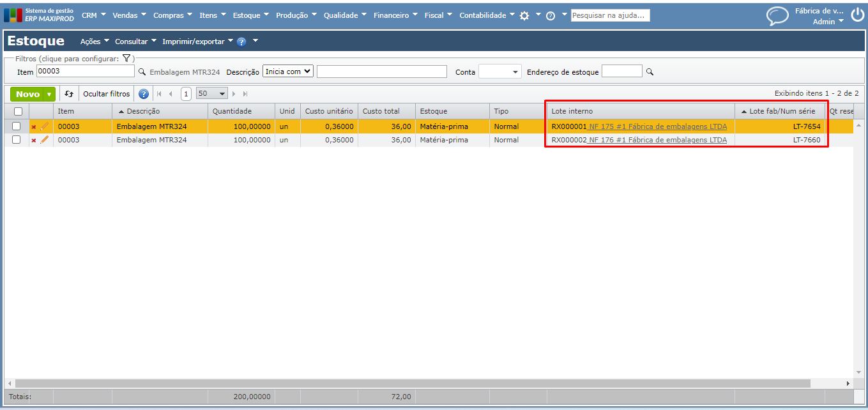Image resolution: width=868 pixels, height=410 pixels.
Task: Click the pencil edit icon for lot RX000001
Action: tap(44, 126)
